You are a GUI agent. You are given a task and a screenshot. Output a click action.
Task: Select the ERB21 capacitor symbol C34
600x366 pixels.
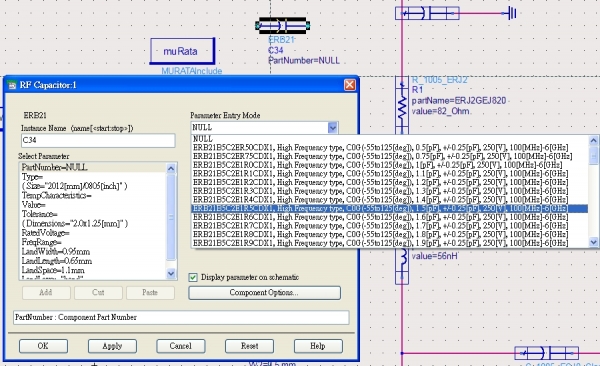tap(282, 26)
